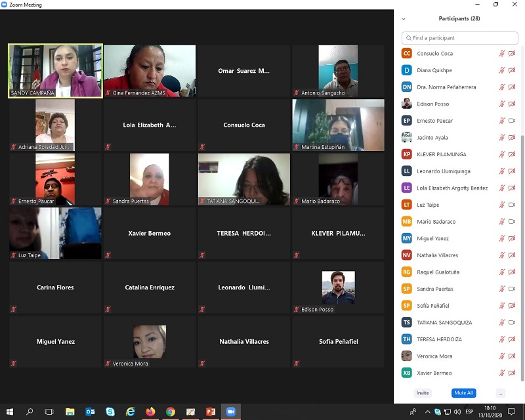Select Edison Posso in the participant list
Viewport: 525px width, 420px height.
[x=434, y=104]
